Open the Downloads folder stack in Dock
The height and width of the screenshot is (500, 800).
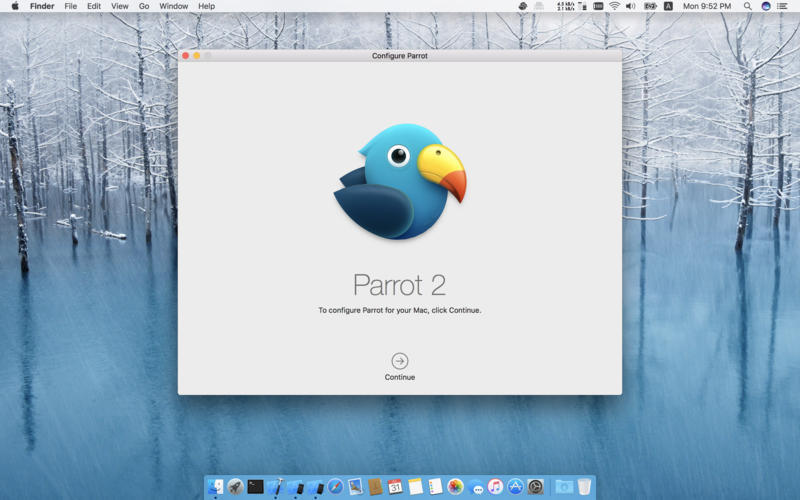click(x=564, y=486)
